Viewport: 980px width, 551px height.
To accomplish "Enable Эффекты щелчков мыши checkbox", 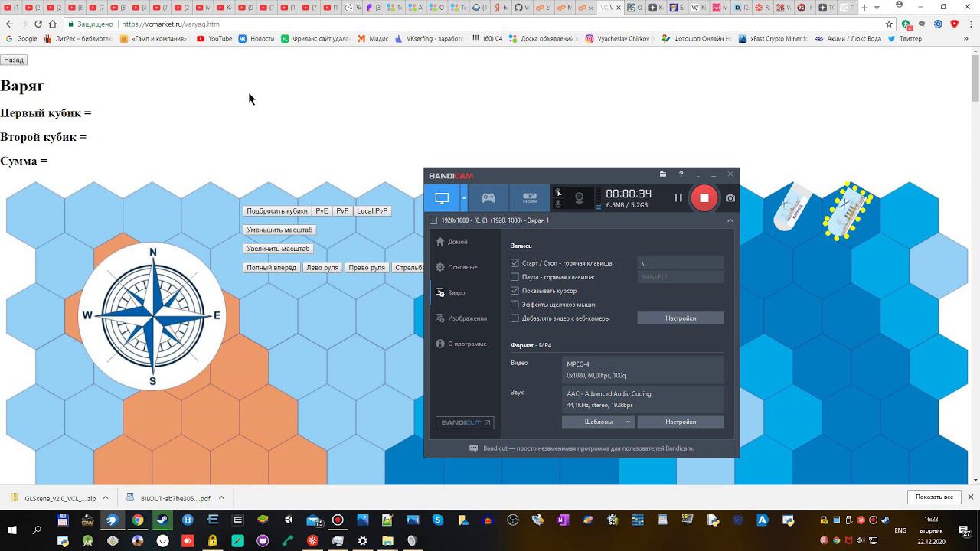I will 514,305.
